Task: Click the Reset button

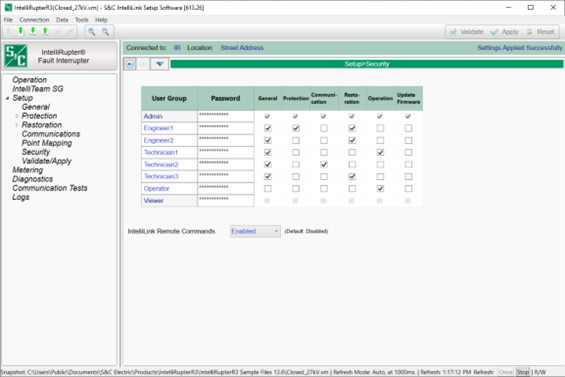Action: click(x=540, y=32)
